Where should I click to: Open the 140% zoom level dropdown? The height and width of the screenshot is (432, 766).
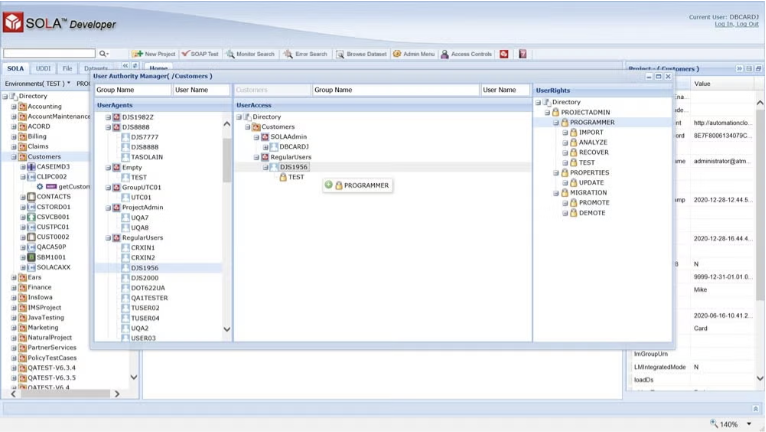749,424
